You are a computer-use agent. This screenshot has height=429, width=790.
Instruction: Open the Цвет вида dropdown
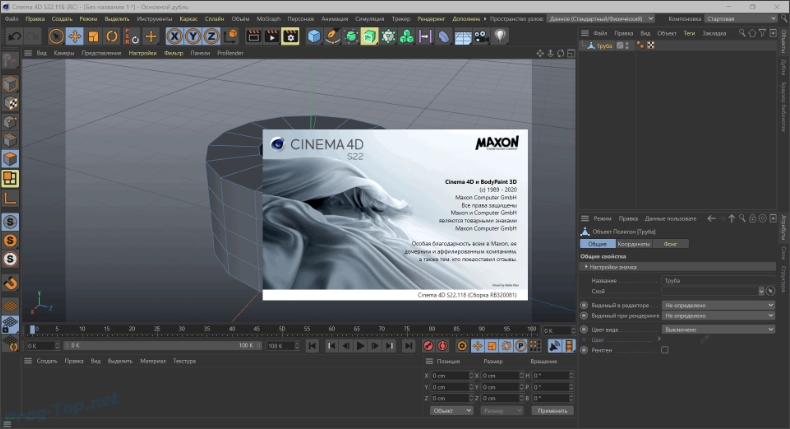click(x=718, y=329)
